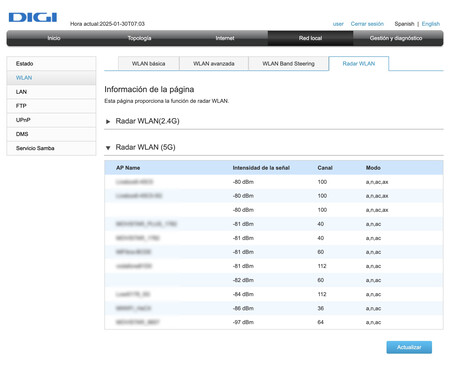This screenshot has width=450, height=373.
Task: Switch to the WLAN básica tab
Action: (x=148, y=64)
